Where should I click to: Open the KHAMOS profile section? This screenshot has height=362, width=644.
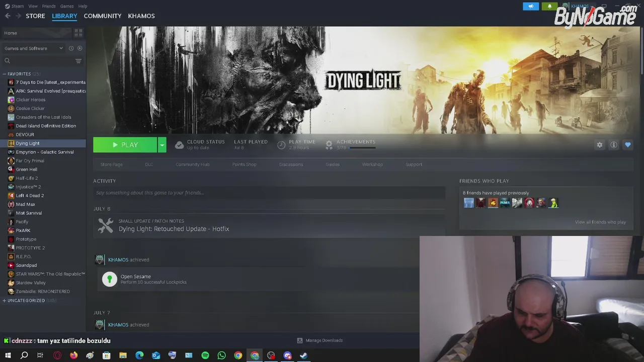click(x=141, y=16)
